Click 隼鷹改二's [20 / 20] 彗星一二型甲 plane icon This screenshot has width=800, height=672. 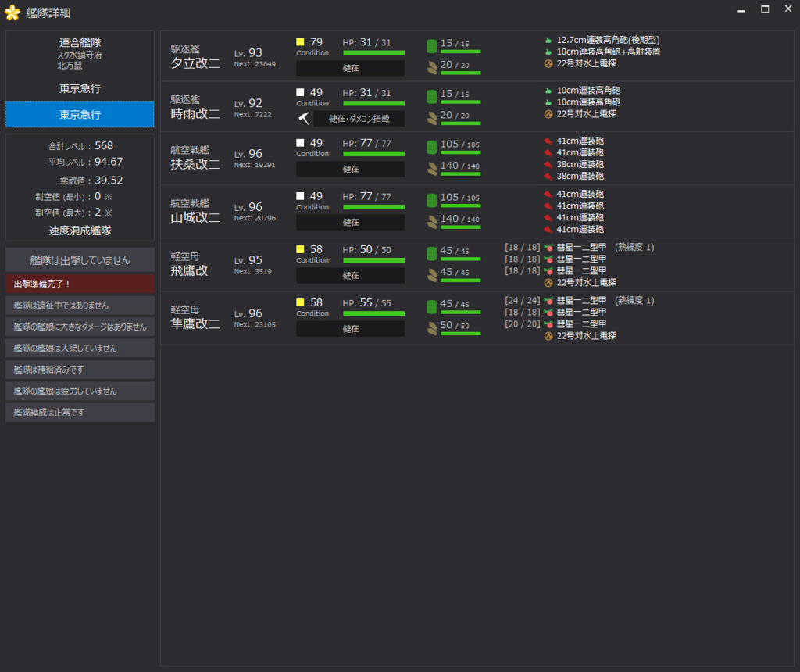548,324
